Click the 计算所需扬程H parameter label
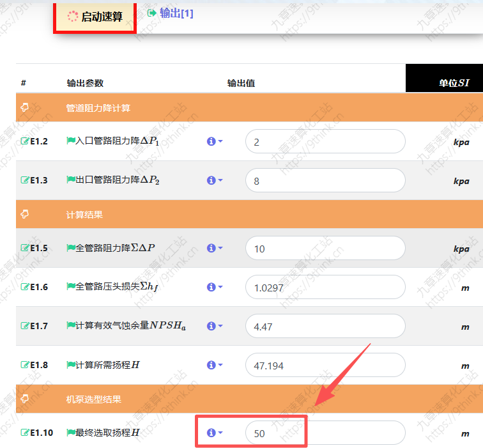 click(107, 365)
